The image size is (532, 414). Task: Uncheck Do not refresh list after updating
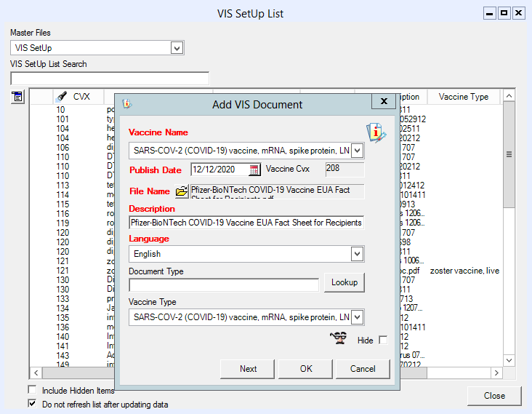32,404
